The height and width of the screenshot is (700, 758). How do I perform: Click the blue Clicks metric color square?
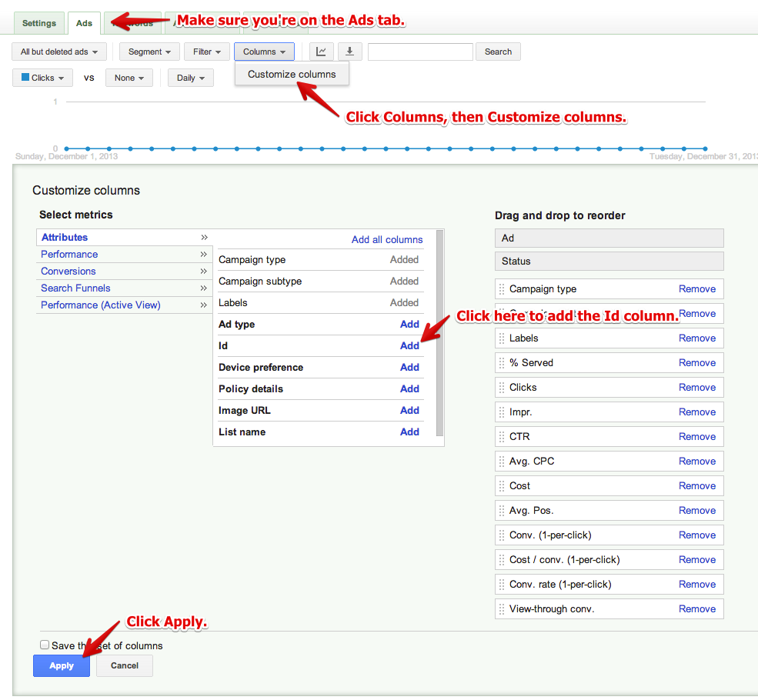click(25, 78)
